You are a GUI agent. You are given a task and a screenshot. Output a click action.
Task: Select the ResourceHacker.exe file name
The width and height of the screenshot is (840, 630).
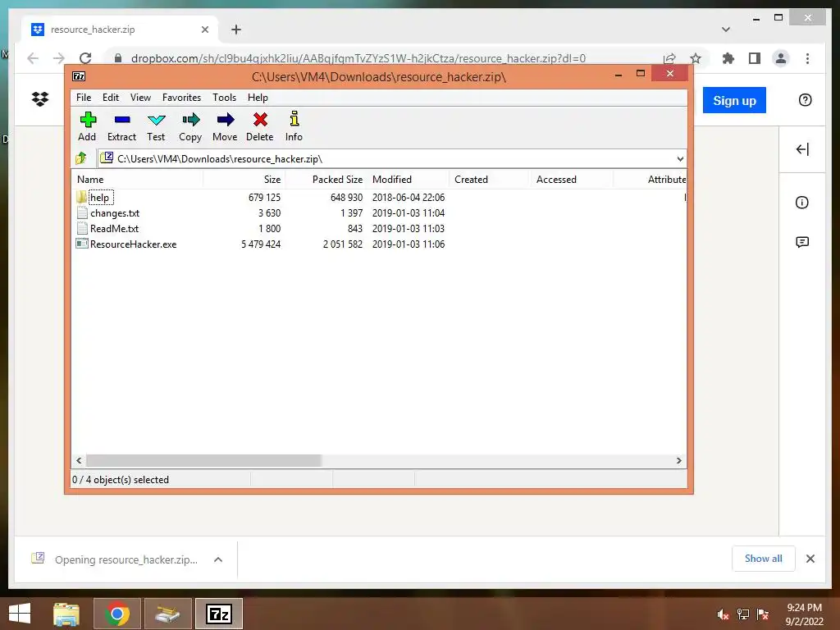click(x=134, y=244)
